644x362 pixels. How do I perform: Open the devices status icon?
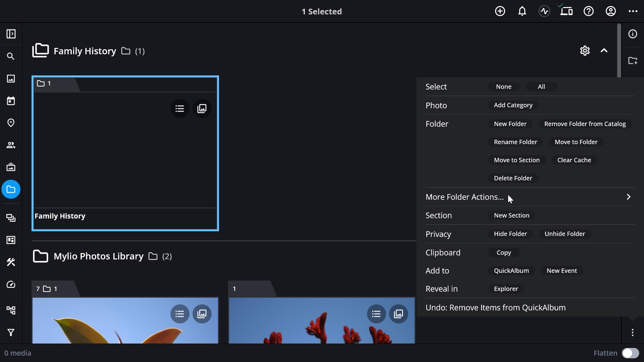click(x=566, y=10)
